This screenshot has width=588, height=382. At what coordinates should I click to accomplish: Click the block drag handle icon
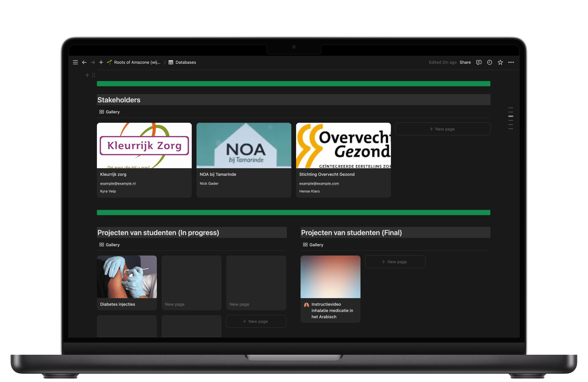[x=94, y=75]
